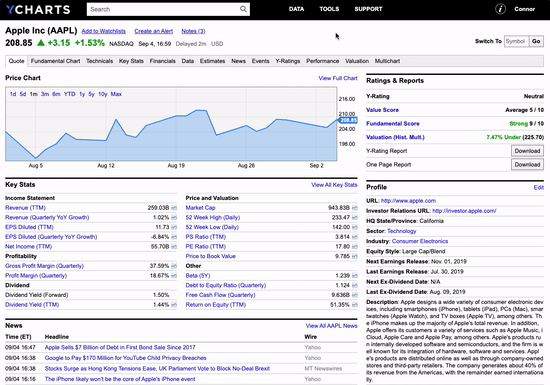This screenshot has height=385, width=550.
Task: Open chart icon for Price to Book Value
Action: pos(355,256)
